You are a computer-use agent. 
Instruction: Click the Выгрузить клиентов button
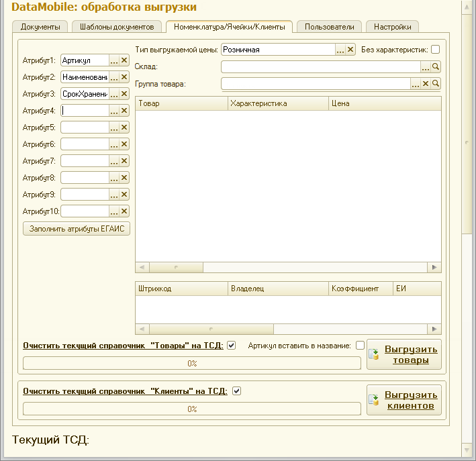click(404, 400)
